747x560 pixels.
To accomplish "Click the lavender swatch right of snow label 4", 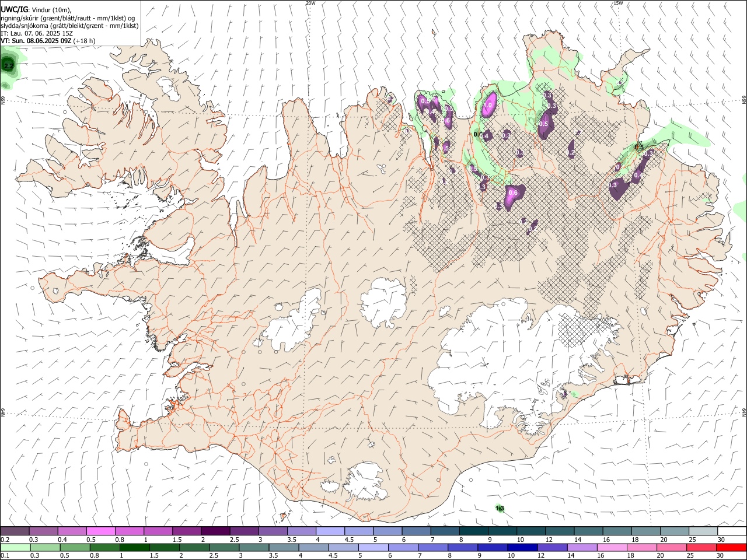I will [x=329, y=531].
